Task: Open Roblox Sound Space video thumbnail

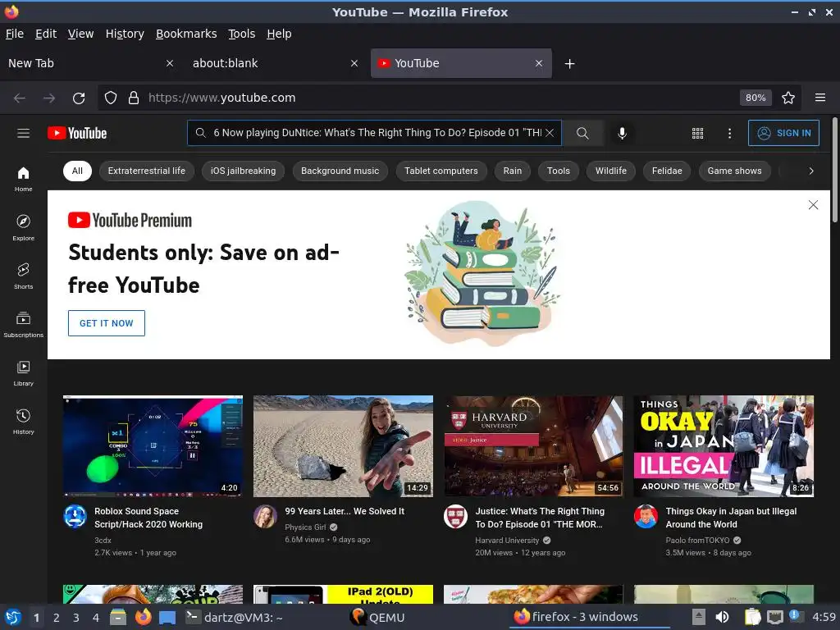Action: pos(153,446)
